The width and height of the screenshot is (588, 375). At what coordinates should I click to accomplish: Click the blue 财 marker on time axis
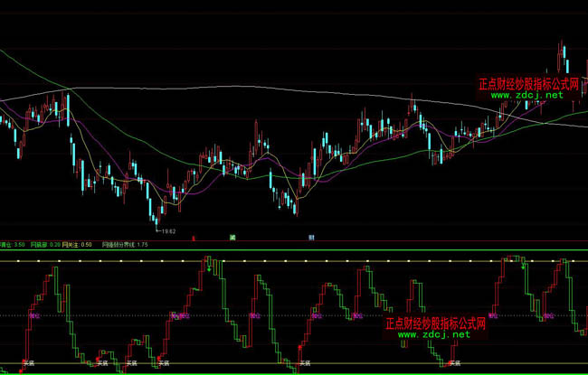311,238
